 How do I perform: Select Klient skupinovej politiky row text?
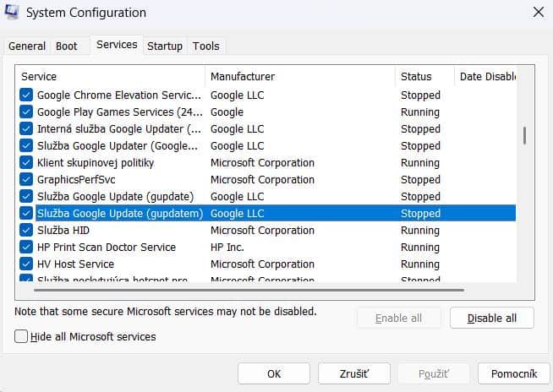coord(96,162)
